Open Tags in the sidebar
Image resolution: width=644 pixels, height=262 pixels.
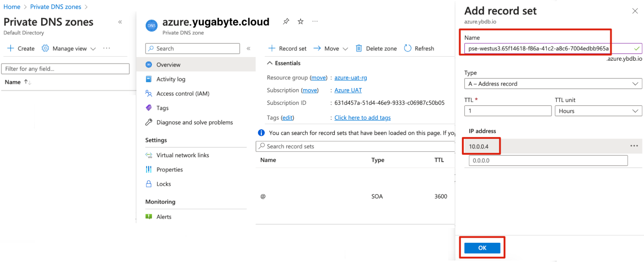163,108
